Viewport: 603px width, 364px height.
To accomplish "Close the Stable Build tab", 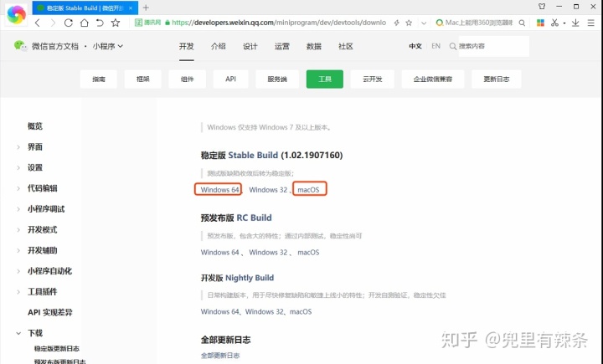I will [x=131, y=8].
